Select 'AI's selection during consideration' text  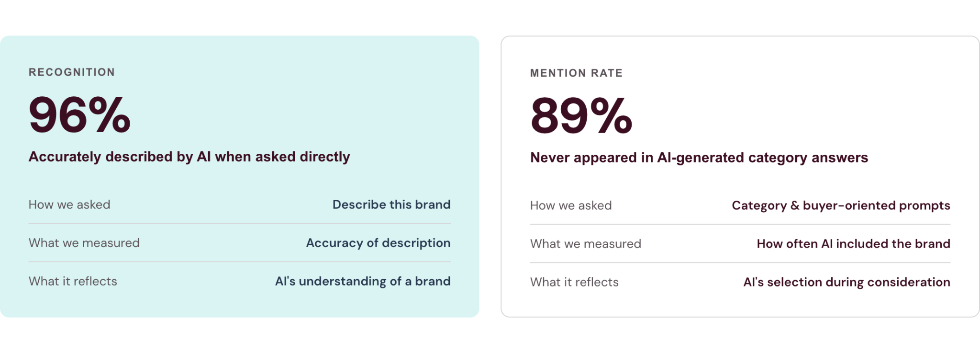(847, 283)
